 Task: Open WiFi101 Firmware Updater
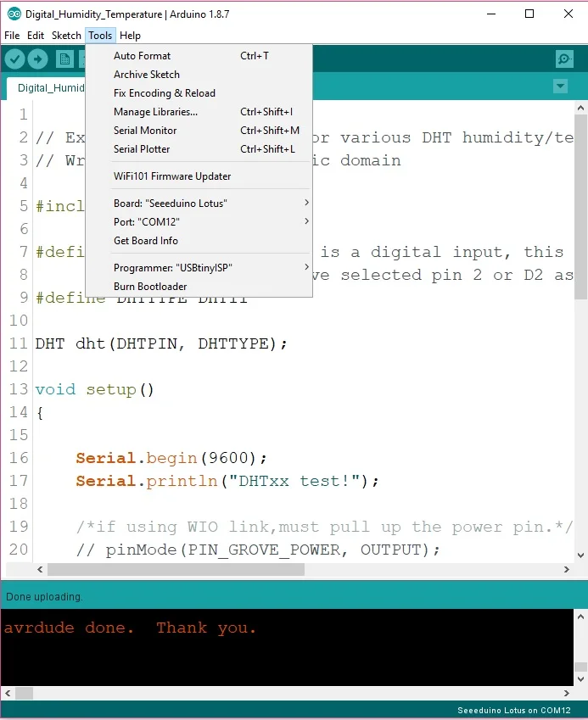pyautogui.click(x=199, y=176)
